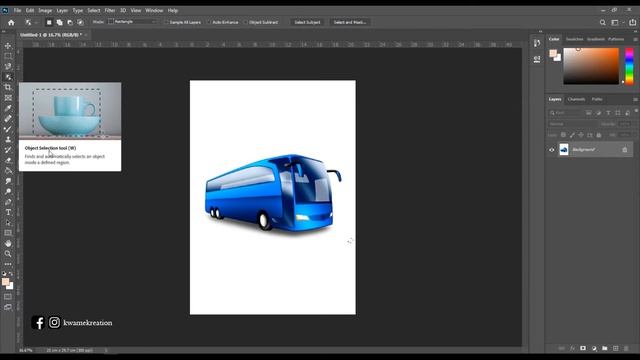The width and height of the screenshot is (640, 360).
Task: Enable the Sample All Layers checkbox
Action: [167, 22]
